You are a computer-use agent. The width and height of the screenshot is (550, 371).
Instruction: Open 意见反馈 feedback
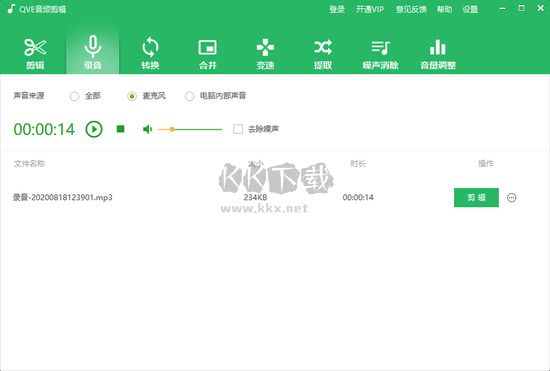tap(411, 9)
